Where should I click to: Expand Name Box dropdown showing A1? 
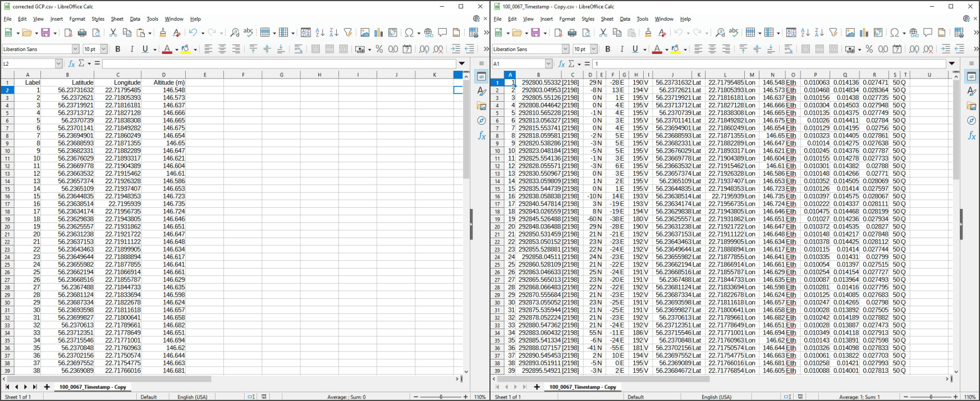tap(548, 63)
